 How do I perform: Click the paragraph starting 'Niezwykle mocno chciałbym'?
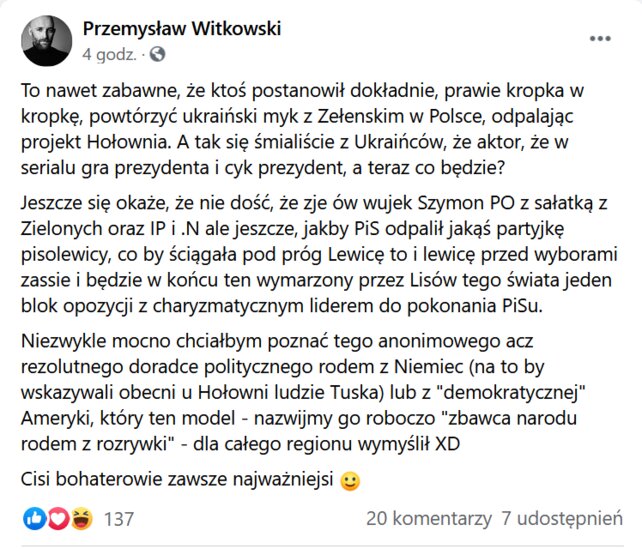(303, 392)
